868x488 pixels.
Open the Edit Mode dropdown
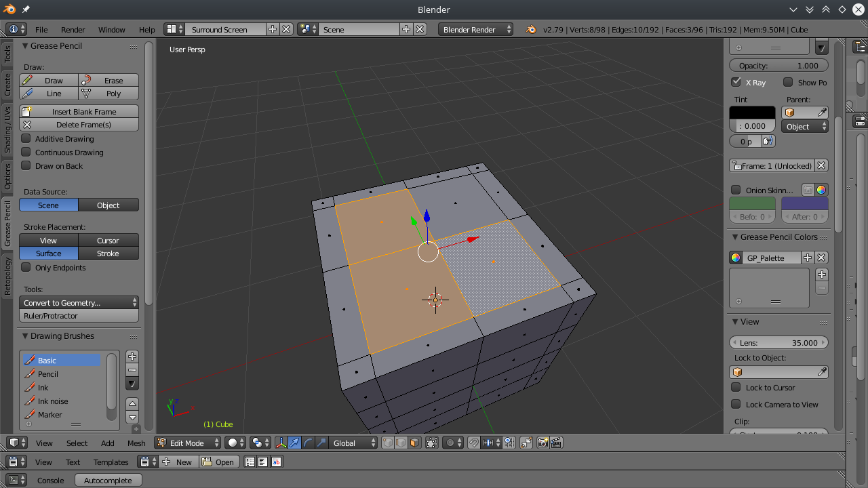coord(188,443)
